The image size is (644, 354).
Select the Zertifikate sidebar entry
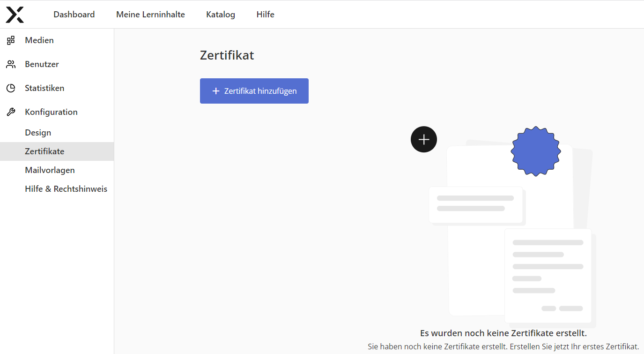pyautogui.click(x=44, y=151)
